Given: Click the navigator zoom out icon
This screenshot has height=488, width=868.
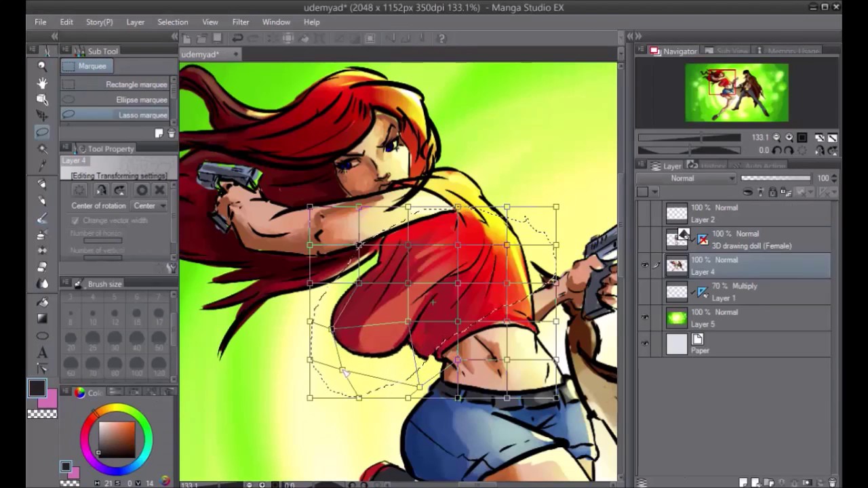Looking at the screenshot, I should point(776,138).
